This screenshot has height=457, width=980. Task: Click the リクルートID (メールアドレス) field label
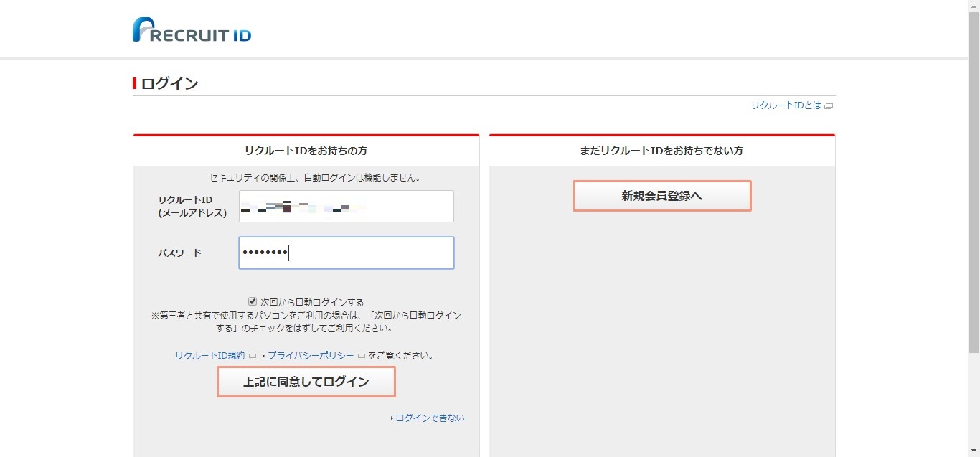[x=192, y=206]
